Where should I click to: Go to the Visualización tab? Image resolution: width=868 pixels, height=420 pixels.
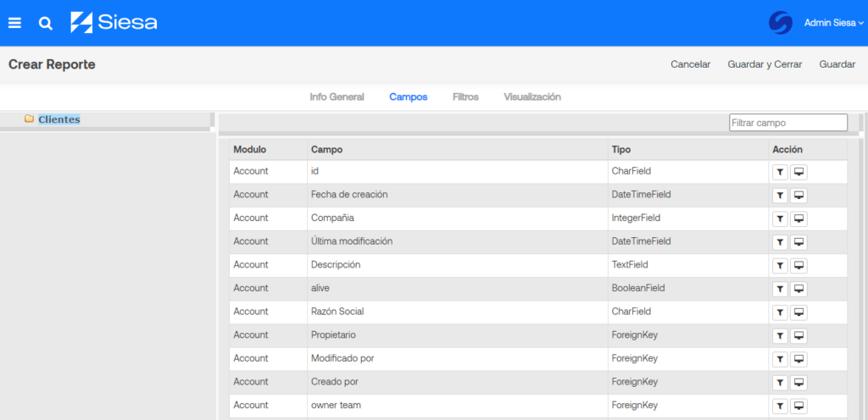tap(532, 97)
